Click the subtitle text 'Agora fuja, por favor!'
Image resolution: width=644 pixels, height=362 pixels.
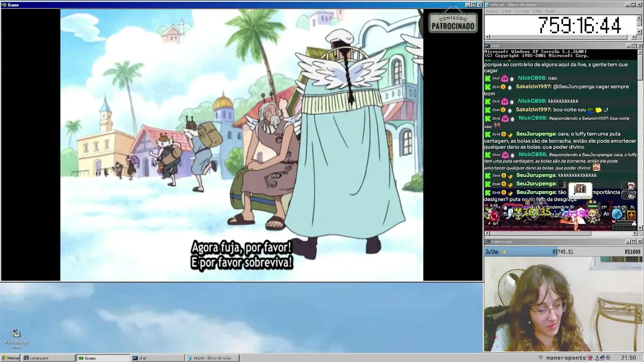(242, 247)
